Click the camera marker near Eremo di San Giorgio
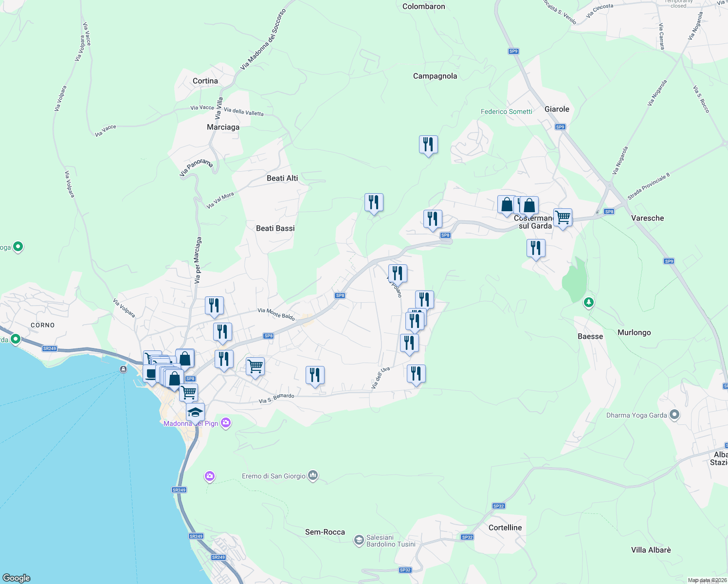Image resolution: width=728 pixels, height=584 pixels. point(209,476)
